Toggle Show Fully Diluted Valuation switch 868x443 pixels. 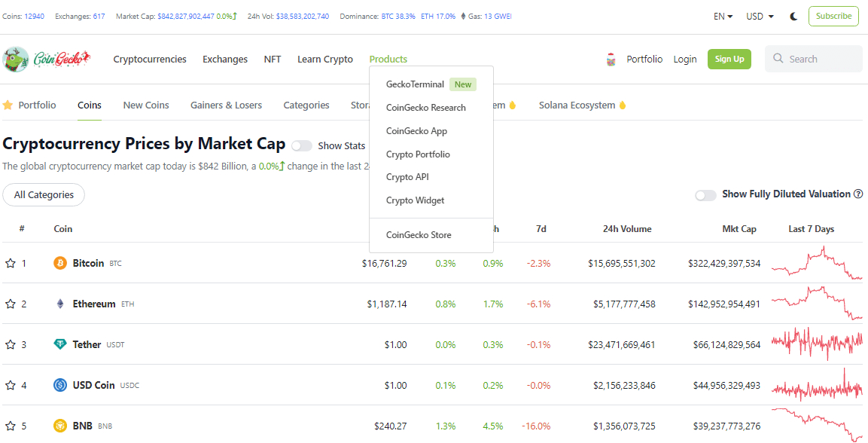[706, 195]
